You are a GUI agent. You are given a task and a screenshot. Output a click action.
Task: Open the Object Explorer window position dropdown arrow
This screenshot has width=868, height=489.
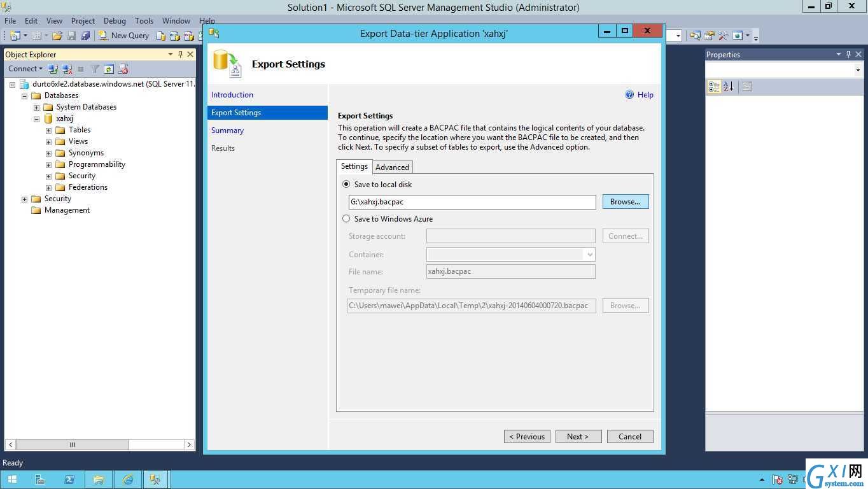171,54
